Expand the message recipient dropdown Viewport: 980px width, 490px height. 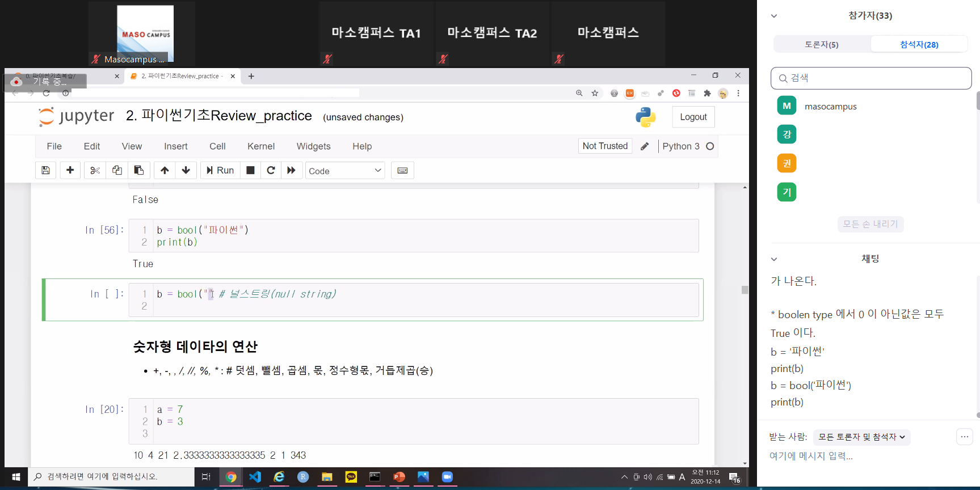coord(861,437)
